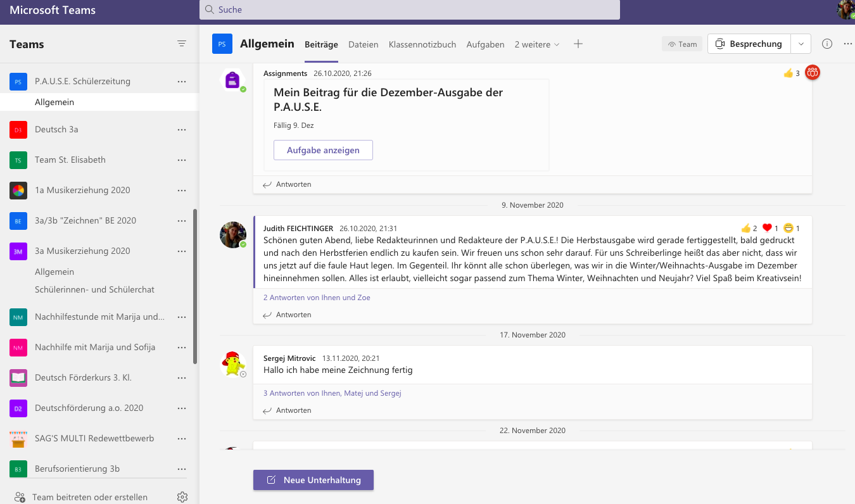Viewport: 855px width, 504px height.
Task: Click Team beitreten oder erstellen link
Action: click(89, 497)
